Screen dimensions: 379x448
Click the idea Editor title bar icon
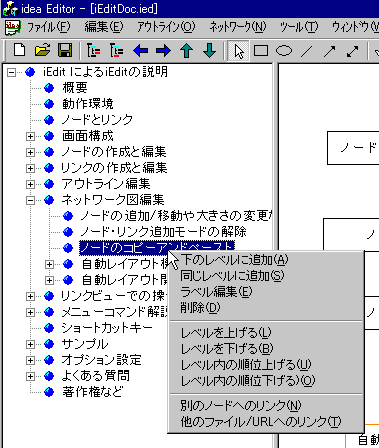[x=10, y=9]
